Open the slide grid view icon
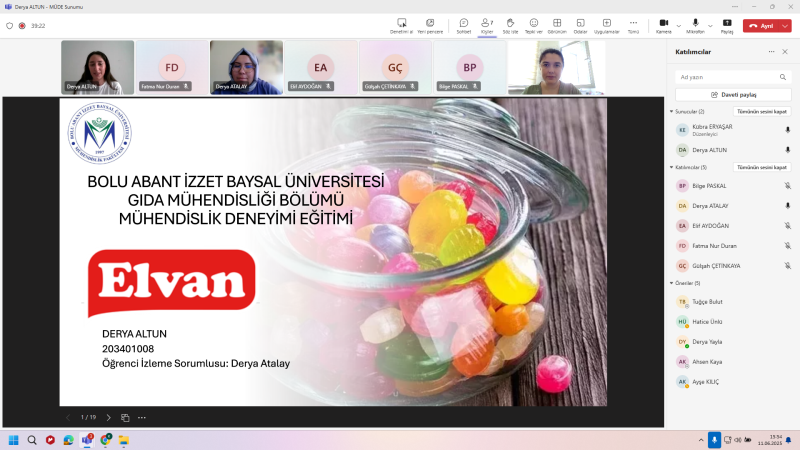Image resolution: width=800 pixels, height=450 pixels. (x=125, y=417)
